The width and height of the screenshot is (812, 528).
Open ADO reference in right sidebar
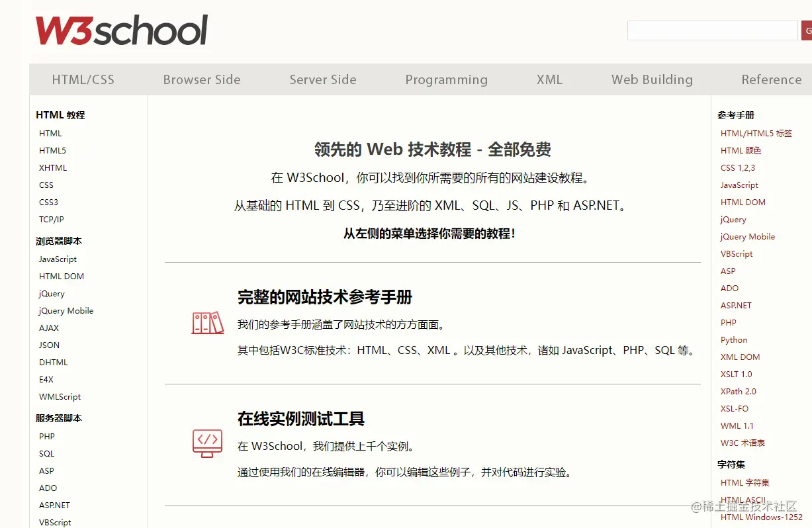[730, 288]
